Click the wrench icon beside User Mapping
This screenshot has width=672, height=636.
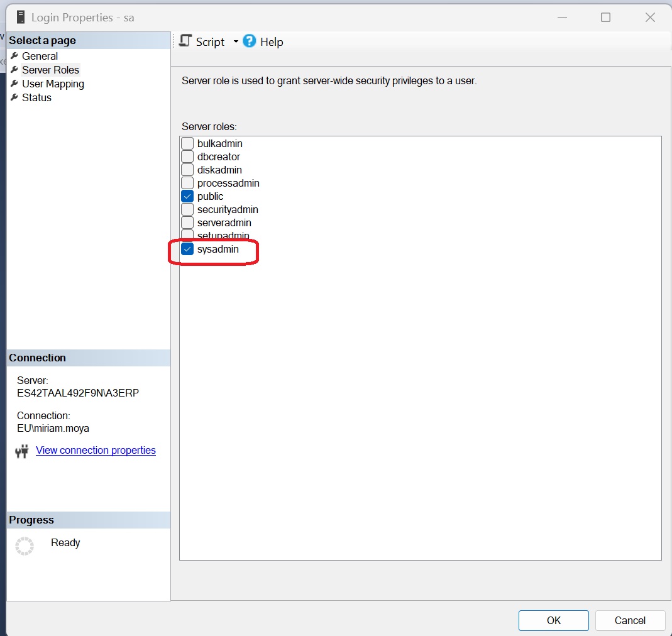tap(14, 84)
